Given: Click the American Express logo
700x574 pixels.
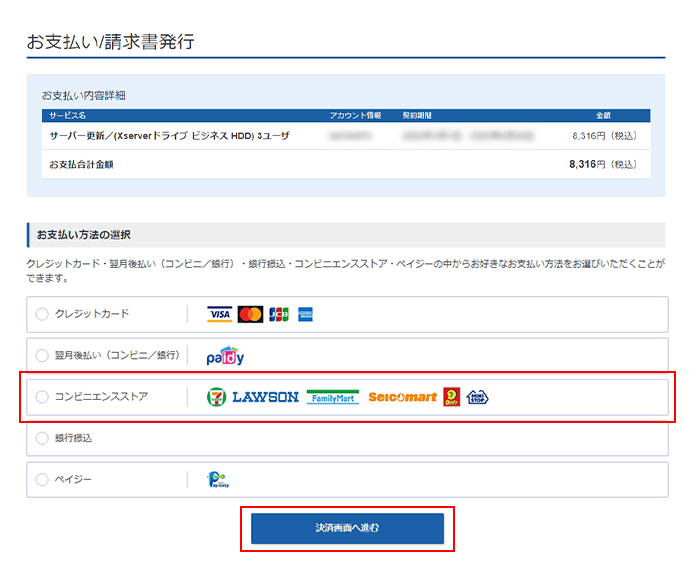Looking at the screenshot, I should pos(305,314).
